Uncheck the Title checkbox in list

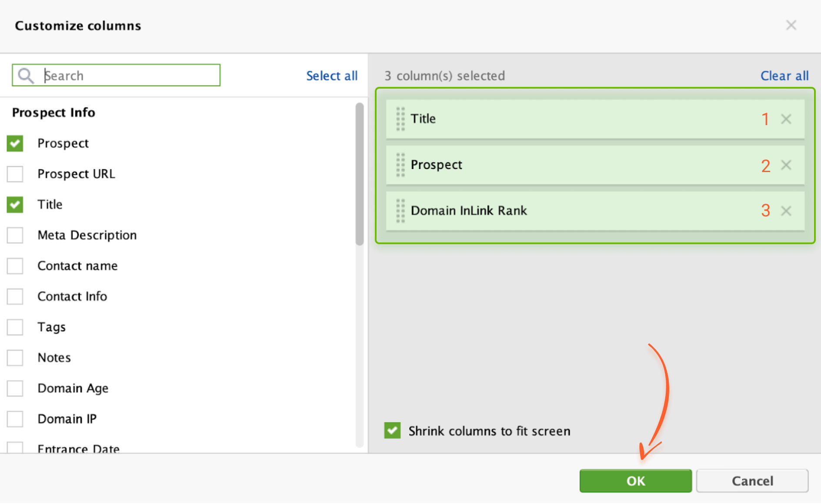(15, 205)
